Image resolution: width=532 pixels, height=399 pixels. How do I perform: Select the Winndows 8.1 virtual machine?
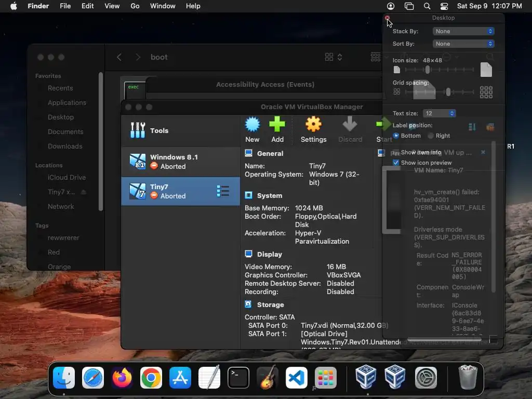180,162
